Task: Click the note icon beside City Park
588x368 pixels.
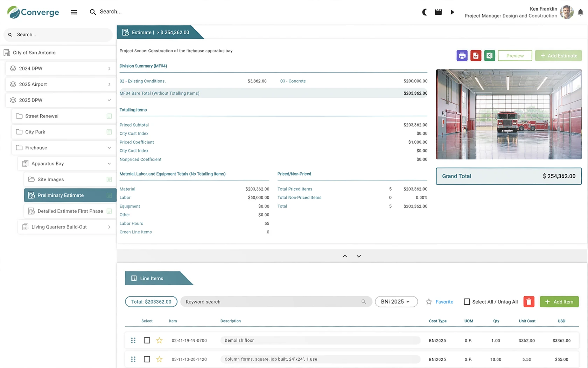Action: click(109, 132)
